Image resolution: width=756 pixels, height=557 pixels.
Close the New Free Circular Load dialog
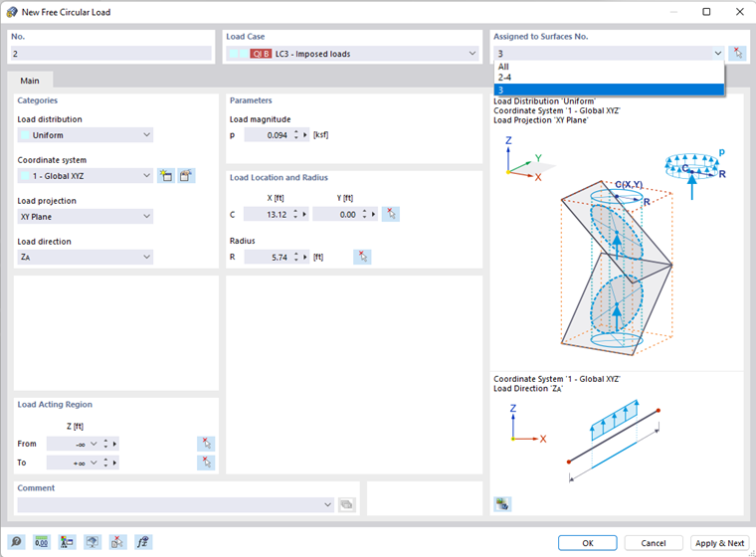coord(740,12)
